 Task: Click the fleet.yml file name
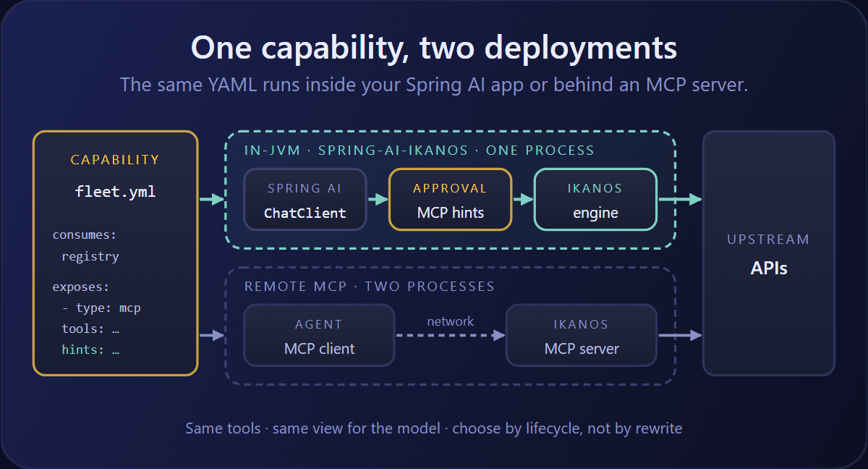pyautogui.click(x=115, y=192)
